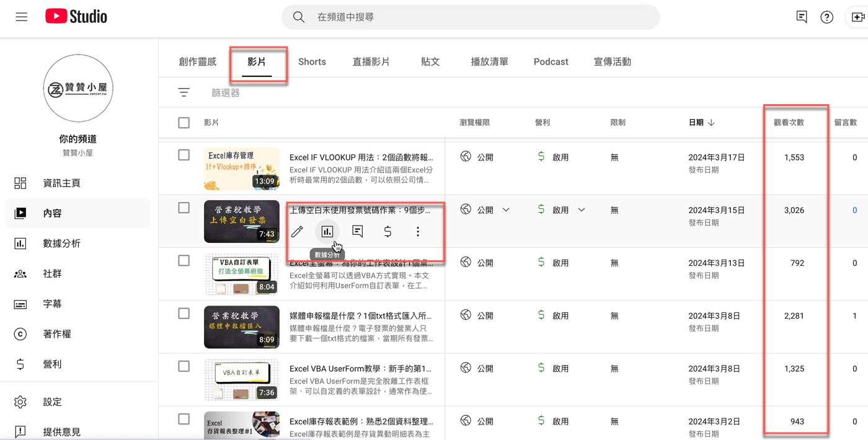Click the public globe icon for the 3月17日 video
Image resolution: width=868 pixels, height=440 pixels.
466,157
